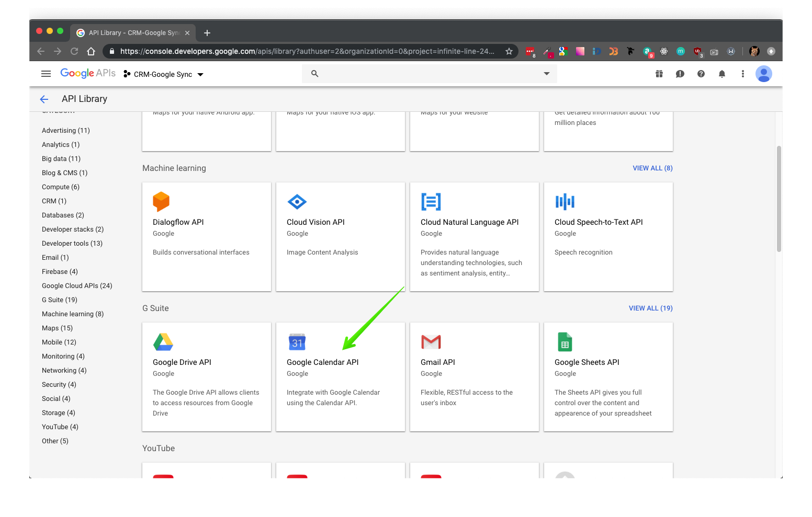Image resolution: width=812 pixels, height=517 pixels.
Task: Filter by Mobile (12) category
Action: point(59,342)
